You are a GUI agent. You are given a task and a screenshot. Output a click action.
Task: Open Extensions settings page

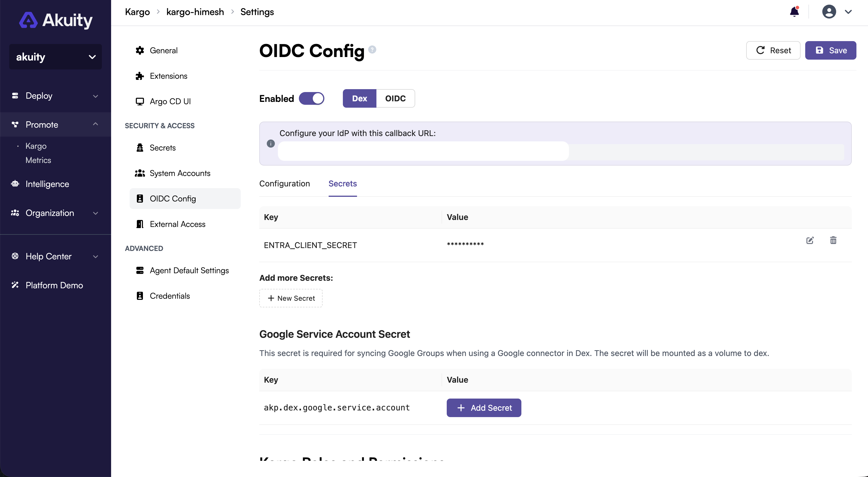[185, 76]
